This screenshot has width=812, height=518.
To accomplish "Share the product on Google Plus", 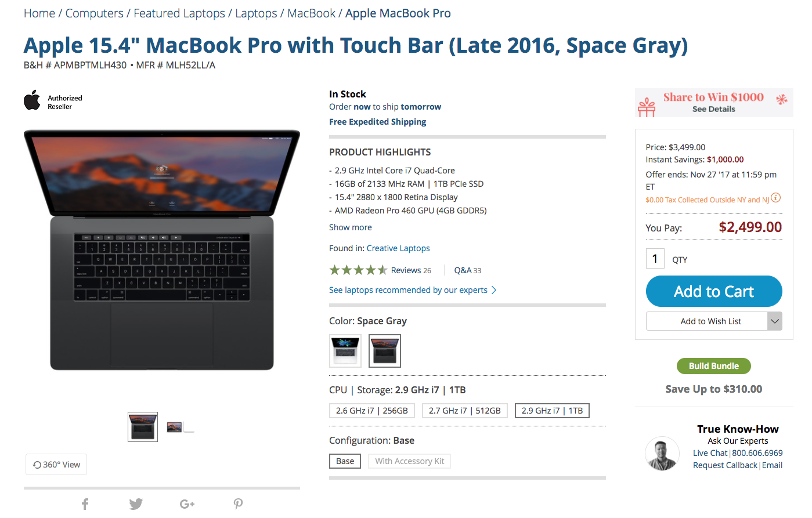I will tap(187, 504).
